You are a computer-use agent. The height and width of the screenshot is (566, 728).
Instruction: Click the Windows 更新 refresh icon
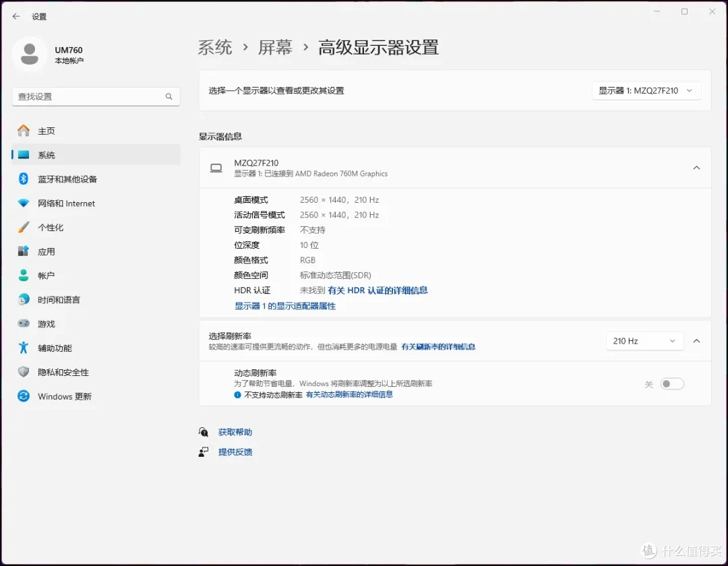(24, 396)
